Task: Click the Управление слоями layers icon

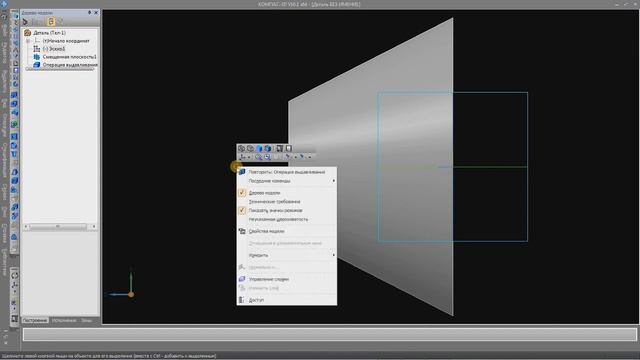Action: tap(242, 279)
